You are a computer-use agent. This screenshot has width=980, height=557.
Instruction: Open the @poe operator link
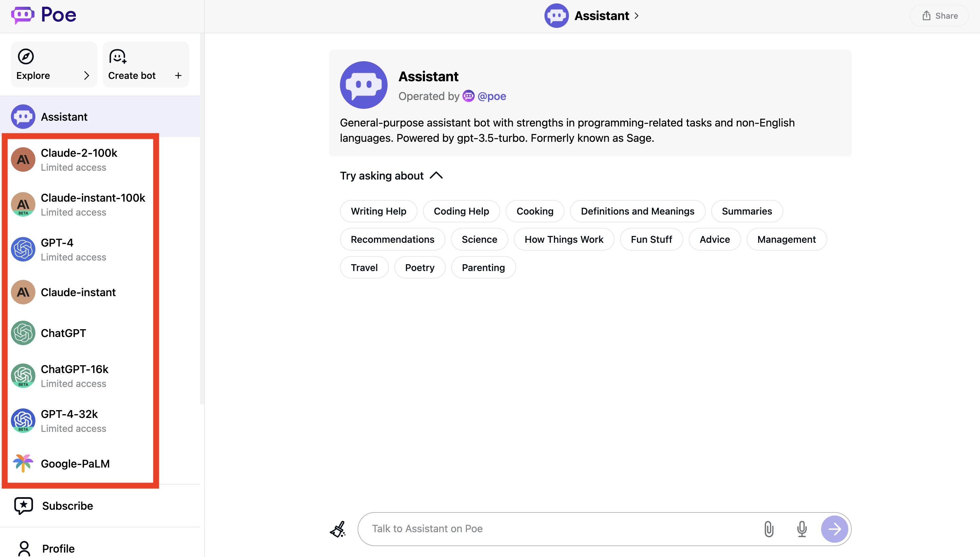coord(491,96)
